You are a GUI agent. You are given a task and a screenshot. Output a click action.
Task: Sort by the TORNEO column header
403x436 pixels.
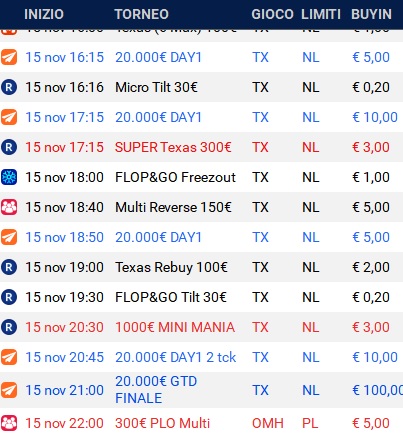142,14
